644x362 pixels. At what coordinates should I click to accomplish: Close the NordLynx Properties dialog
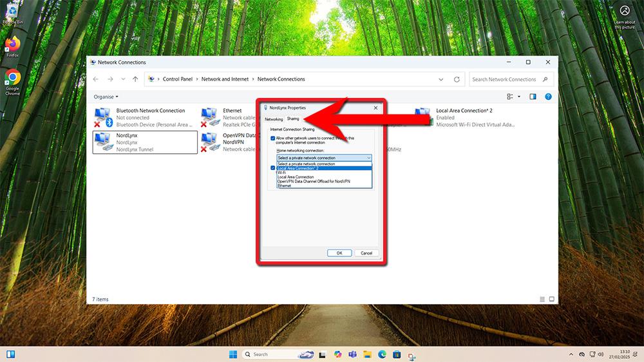375,108
